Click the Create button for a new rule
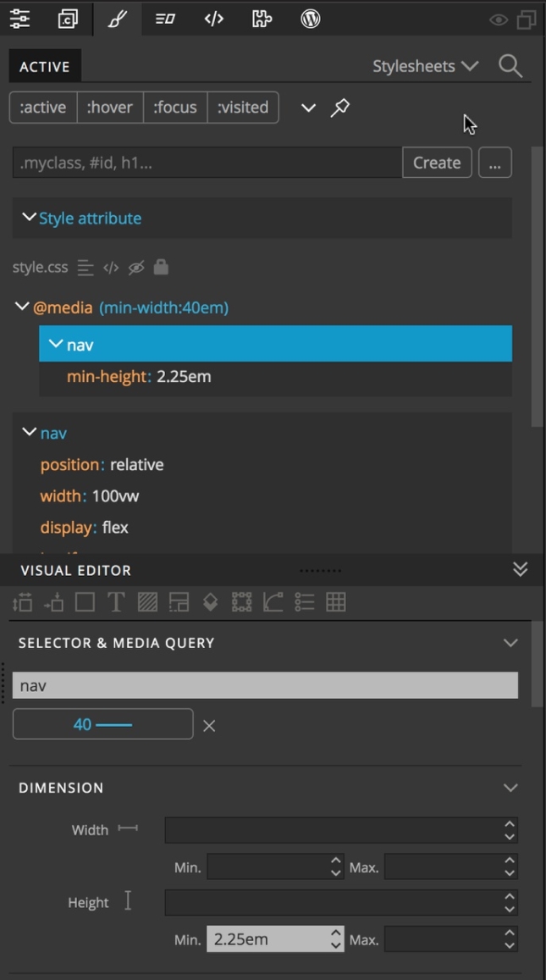The width and height of the screenshot is (546, 980). point(437,162)
